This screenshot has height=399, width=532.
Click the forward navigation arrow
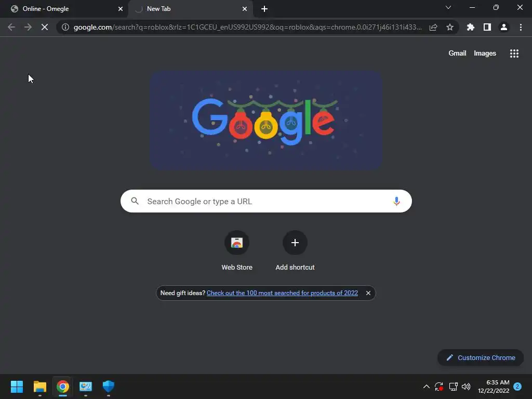pos(28,27)
